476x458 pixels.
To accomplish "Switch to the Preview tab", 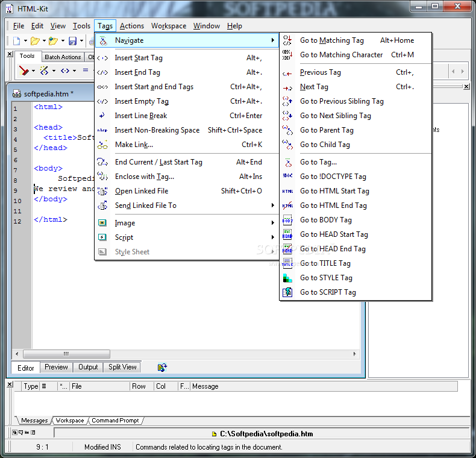I will pyautogui.click(x=56, y=367).
